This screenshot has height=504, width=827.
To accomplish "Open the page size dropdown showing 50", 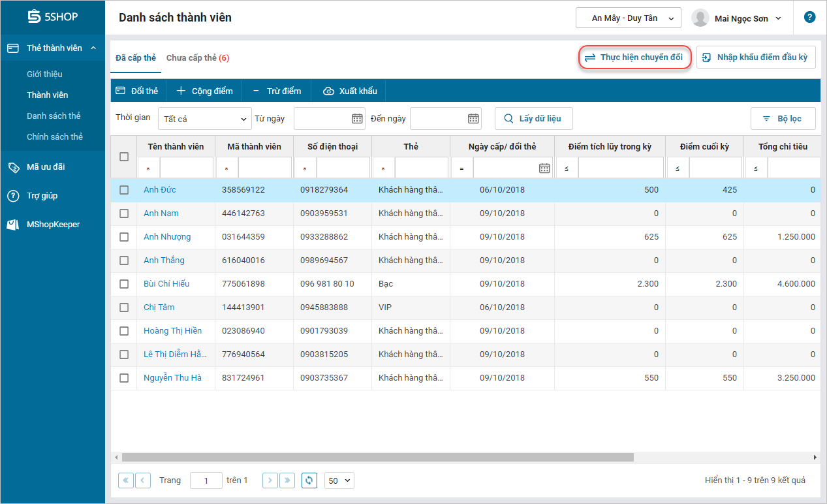I will [x=339, y=480].
